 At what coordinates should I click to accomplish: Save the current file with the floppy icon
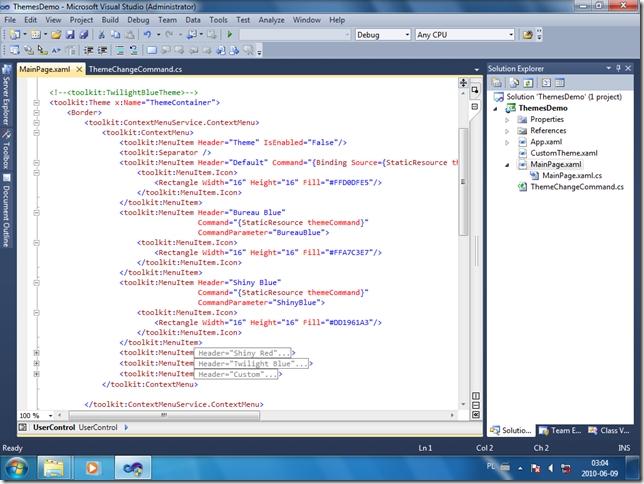(70, 35)
